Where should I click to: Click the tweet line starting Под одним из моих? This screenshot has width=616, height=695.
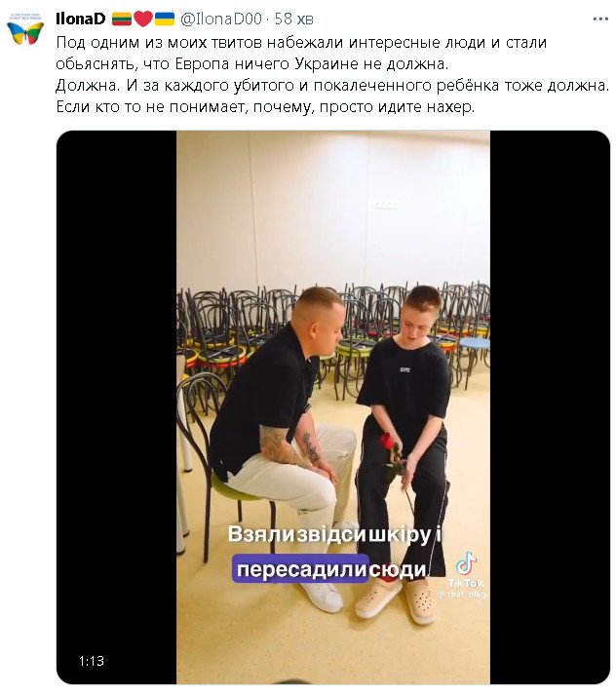click(301, 42)
